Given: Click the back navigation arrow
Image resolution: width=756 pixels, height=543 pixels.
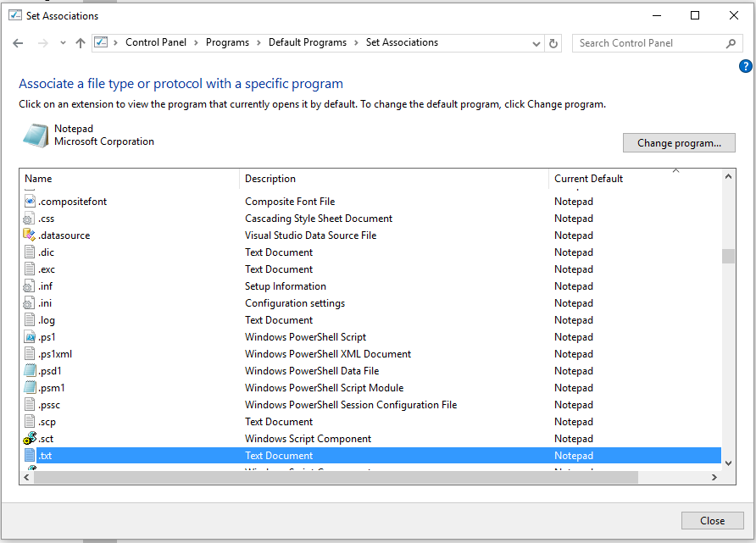Looking at the screenshot, I should pyautogui.click(x=18, y=43).
